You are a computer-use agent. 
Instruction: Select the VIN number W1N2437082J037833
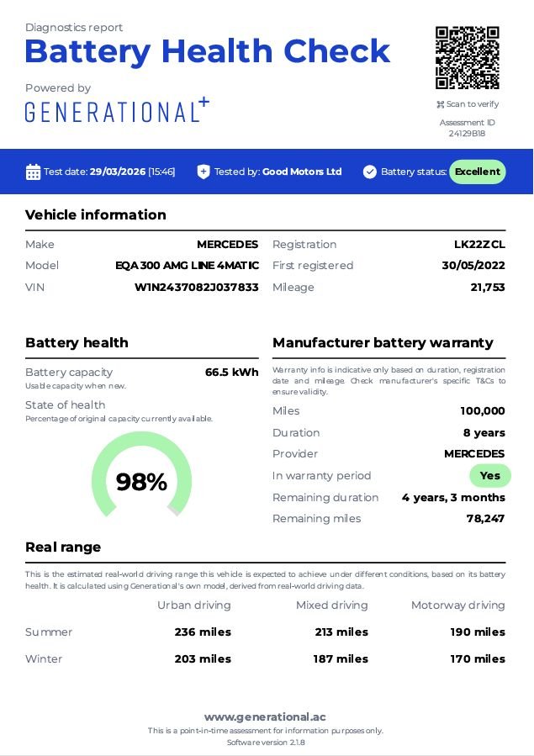pos(197,287)
